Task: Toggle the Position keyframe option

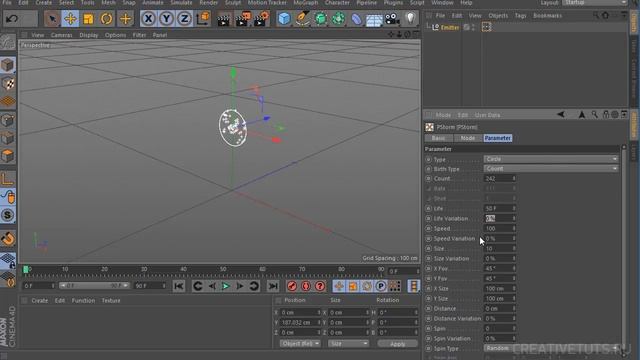Action: (339, 286)
